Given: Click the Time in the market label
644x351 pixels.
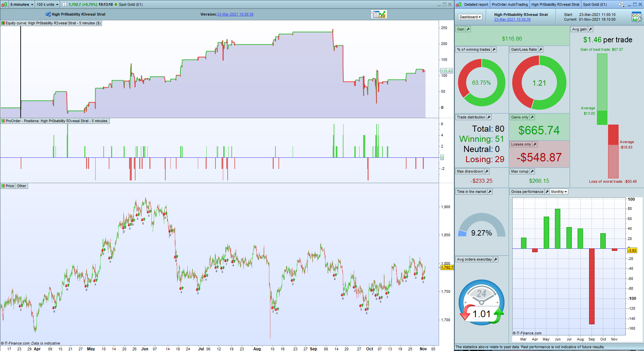Looking at the screenshot, I should (x=472, y=192).
